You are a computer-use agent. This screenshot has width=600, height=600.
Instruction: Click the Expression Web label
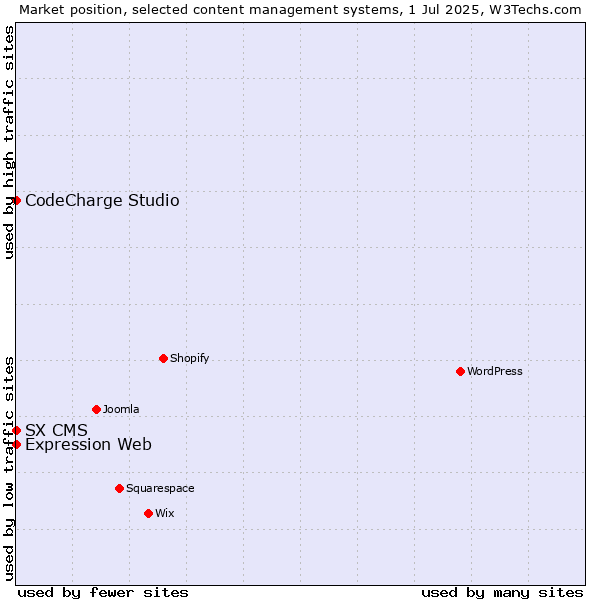tap(88, 445)
